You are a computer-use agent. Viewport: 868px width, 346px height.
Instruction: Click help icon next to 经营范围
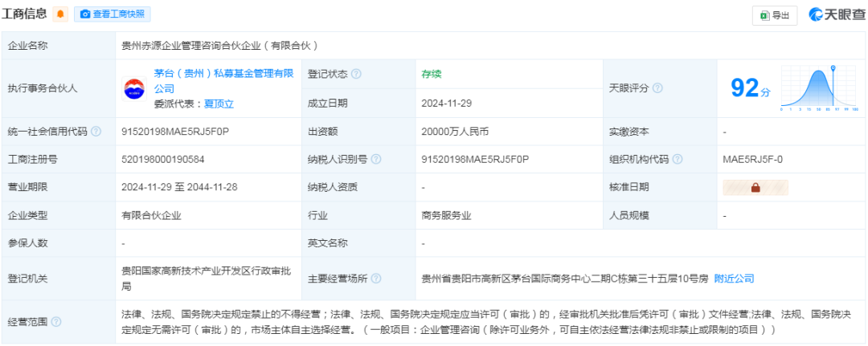[56, 322]
